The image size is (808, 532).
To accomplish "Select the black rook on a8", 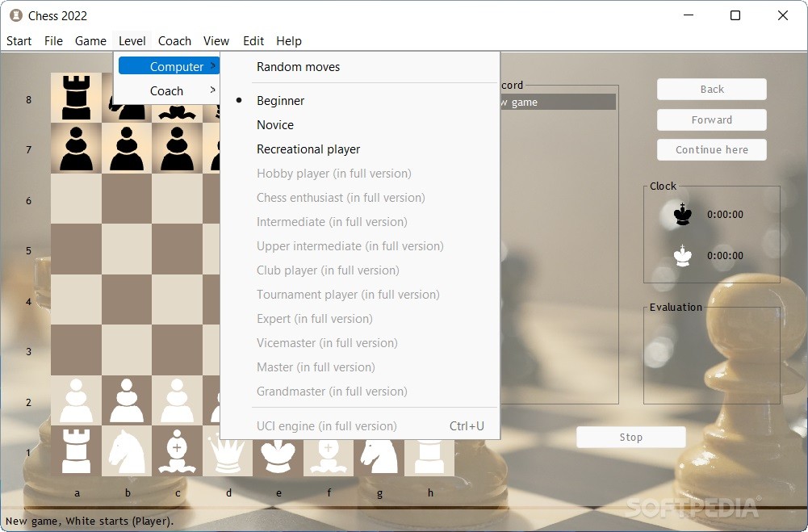I will pos(76,98).
